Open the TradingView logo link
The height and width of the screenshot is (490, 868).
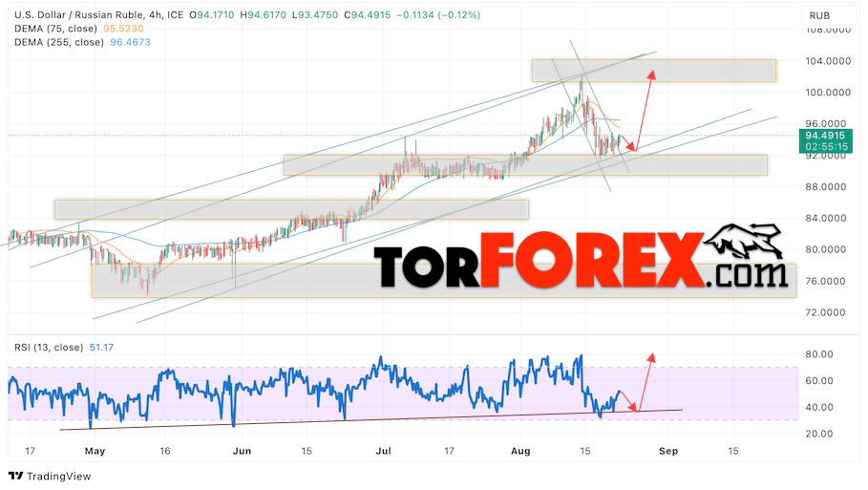(x=50, y=477)
